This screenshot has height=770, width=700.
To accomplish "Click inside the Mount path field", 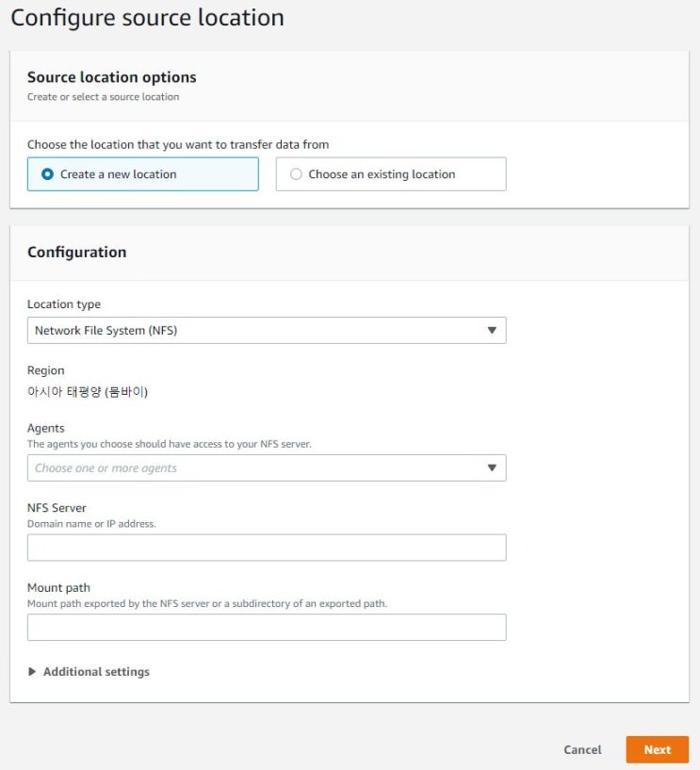I will coord(267,627).
